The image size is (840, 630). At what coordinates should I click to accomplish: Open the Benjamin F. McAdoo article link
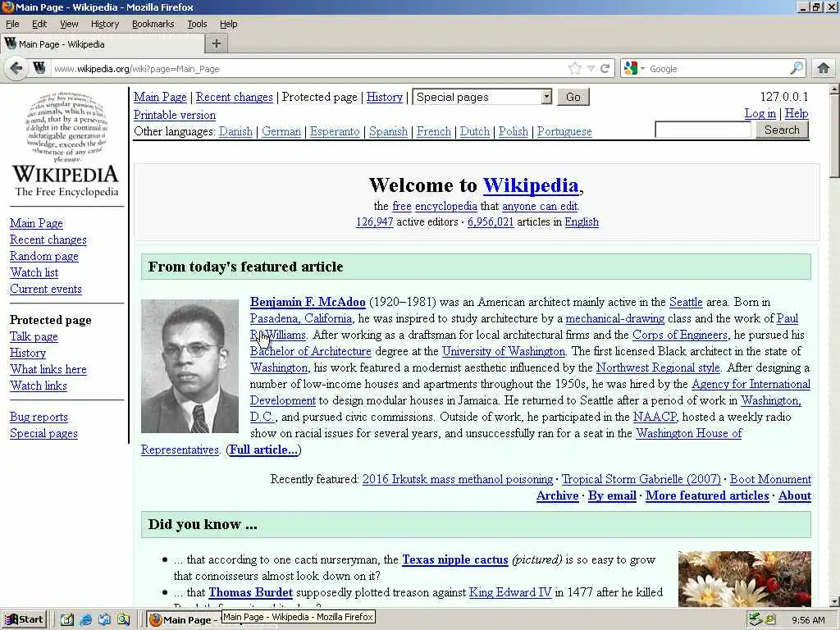coord(308,302)
